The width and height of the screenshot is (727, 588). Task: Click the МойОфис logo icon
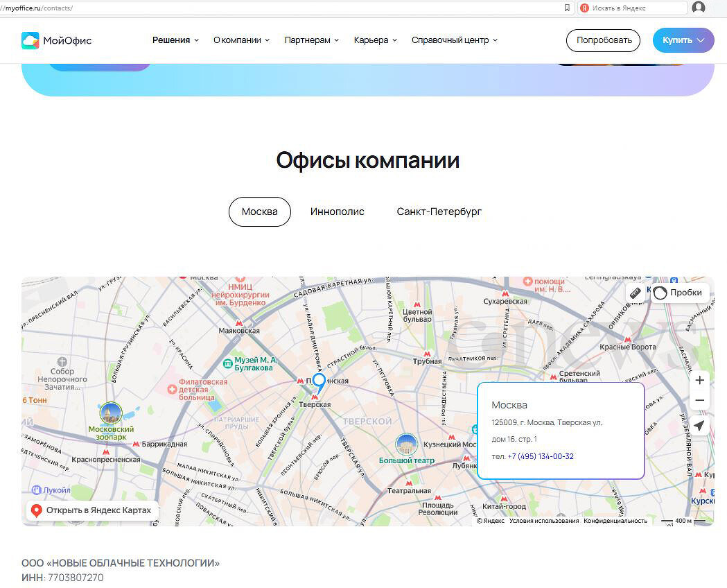(30, 40)
